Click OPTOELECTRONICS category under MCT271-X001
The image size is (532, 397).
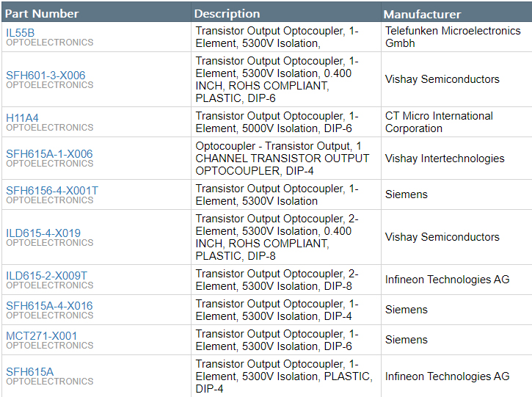[50, 346]
